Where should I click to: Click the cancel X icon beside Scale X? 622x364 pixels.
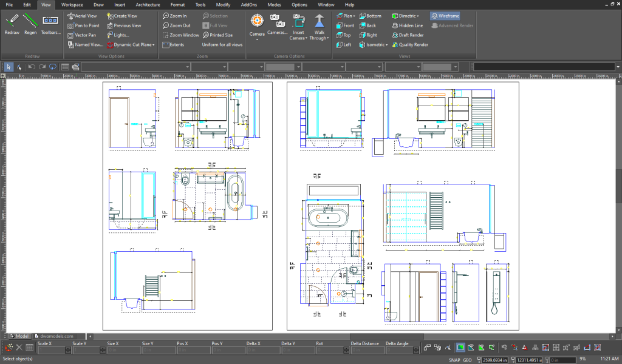[19, 348]
